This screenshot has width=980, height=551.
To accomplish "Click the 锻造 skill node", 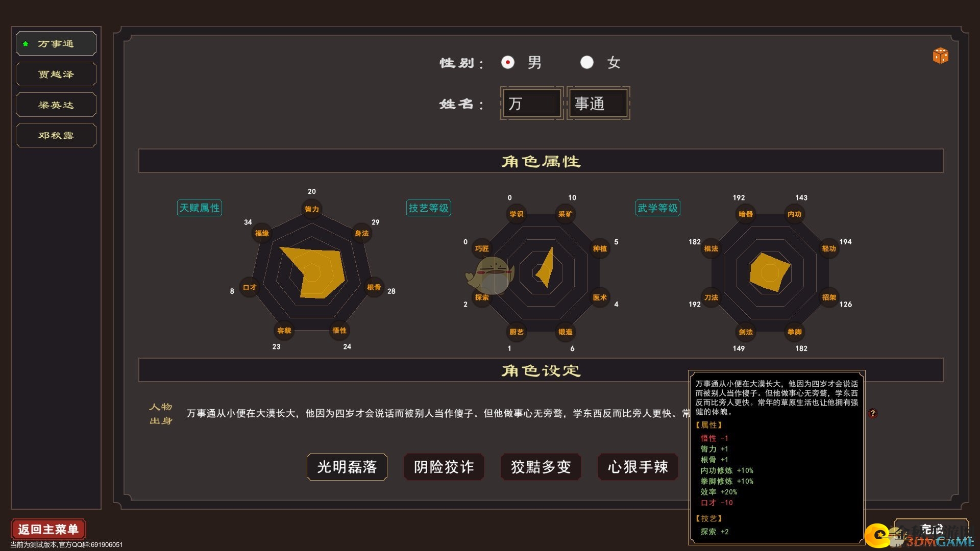I will click(566, 332).
